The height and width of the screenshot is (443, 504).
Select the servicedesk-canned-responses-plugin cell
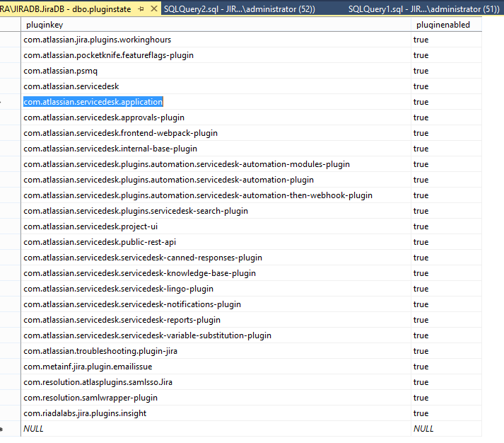tap(216, 258)
